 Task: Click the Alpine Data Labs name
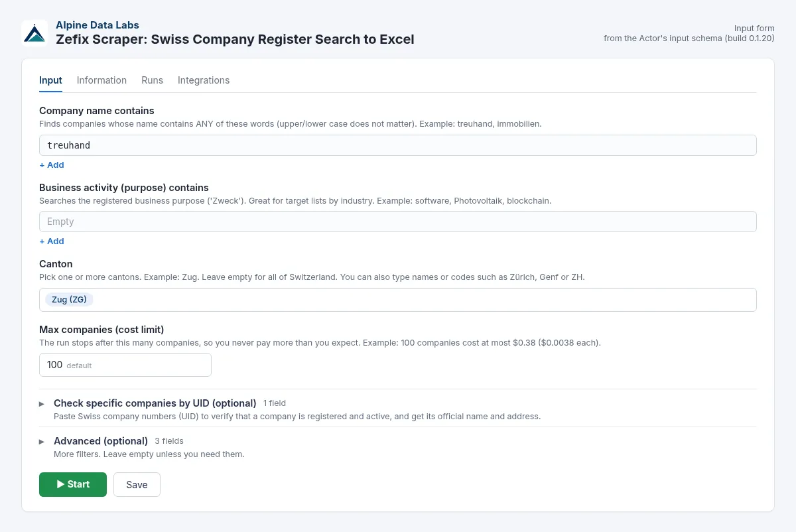point(98,25)
